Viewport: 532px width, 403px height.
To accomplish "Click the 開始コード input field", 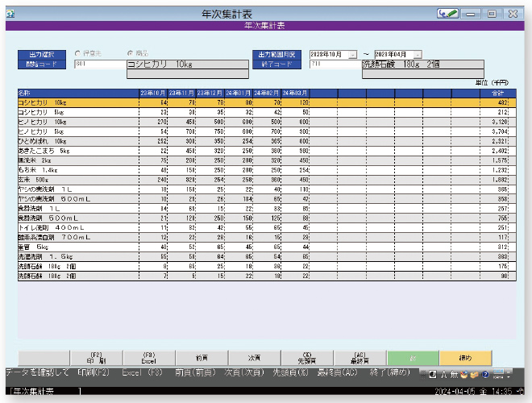I will point(99,63).
